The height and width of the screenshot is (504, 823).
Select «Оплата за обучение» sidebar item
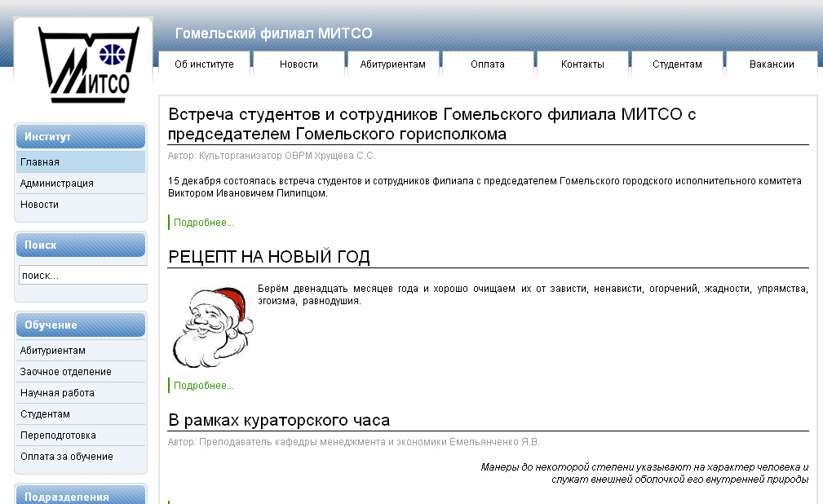(67, 457)
